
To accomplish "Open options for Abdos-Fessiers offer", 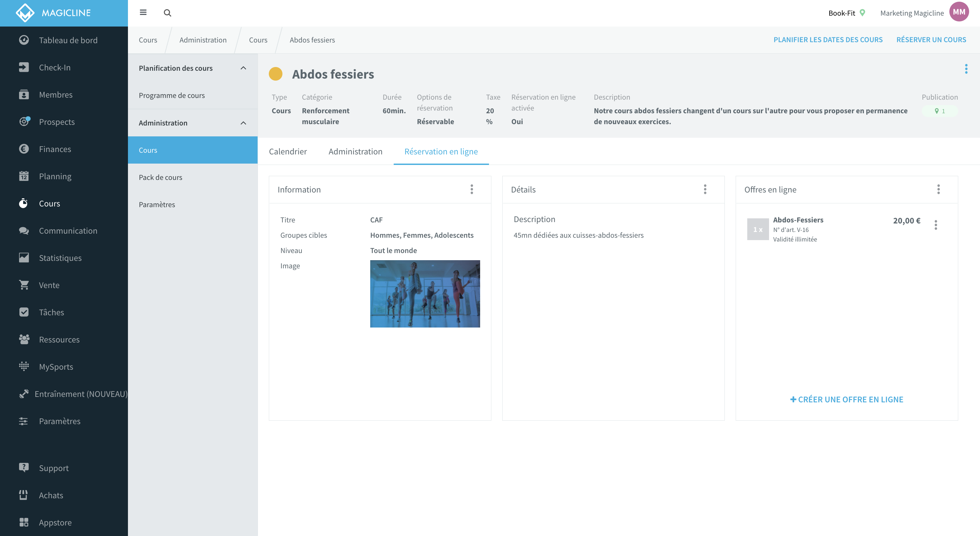I will 936,225.
